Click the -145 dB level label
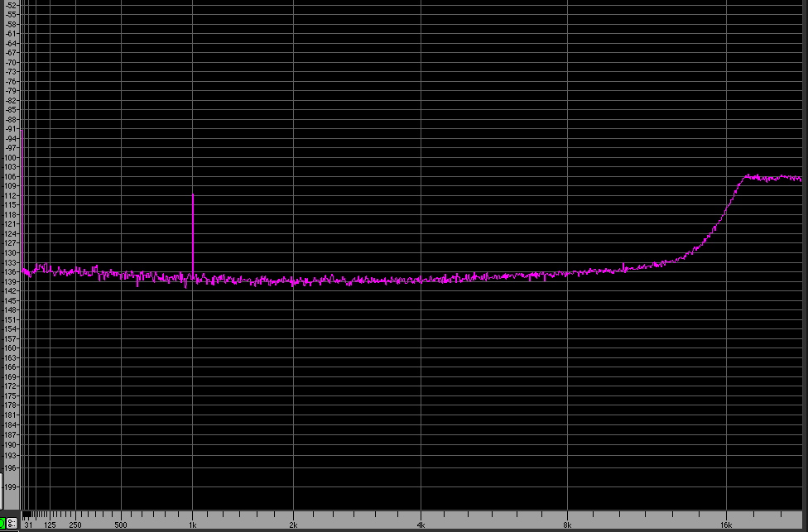 [x=10, y=301]
